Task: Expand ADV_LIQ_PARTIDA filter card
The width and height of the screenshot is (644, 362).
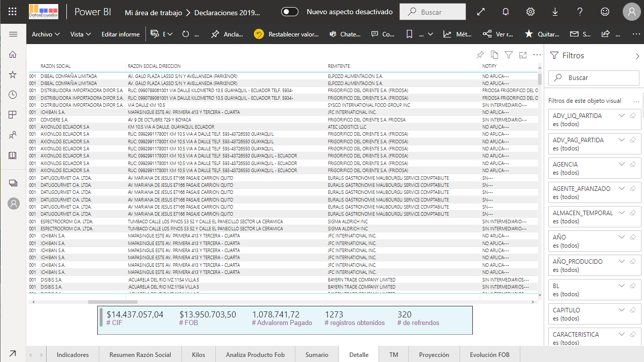Action: click(622, 116)
